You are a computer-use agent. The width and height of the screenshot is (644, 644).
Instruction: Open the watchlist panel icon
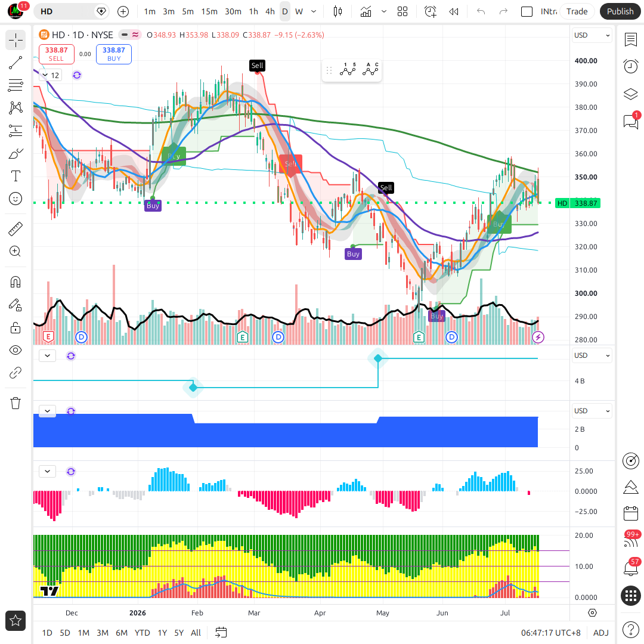coord(630,40)
